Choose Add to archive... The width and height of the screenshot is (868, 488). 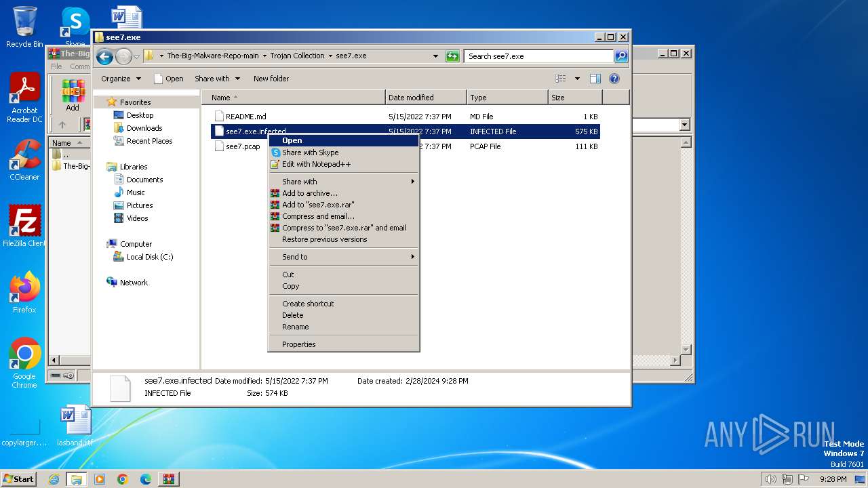coord(344,193)
